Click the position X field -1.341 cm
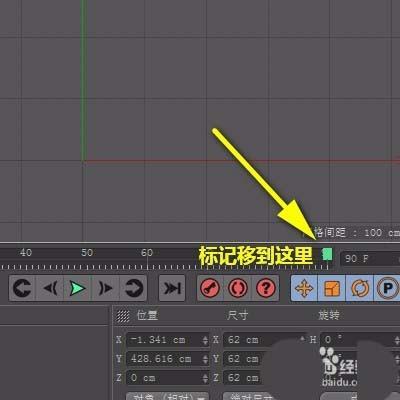The width and height of the screenshot is (400, 400). point(168,340)
